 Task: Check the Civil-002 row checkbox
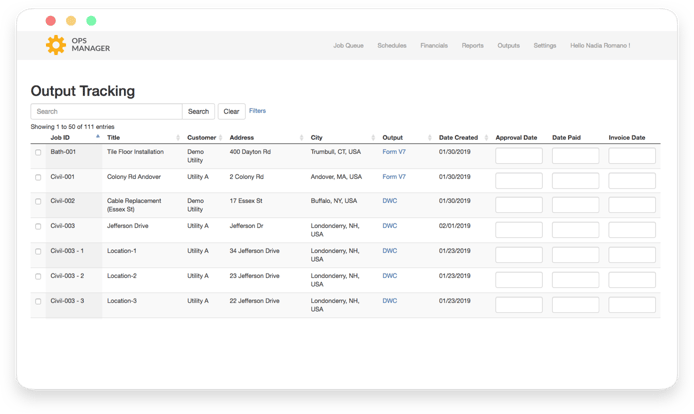pos(38,201)
